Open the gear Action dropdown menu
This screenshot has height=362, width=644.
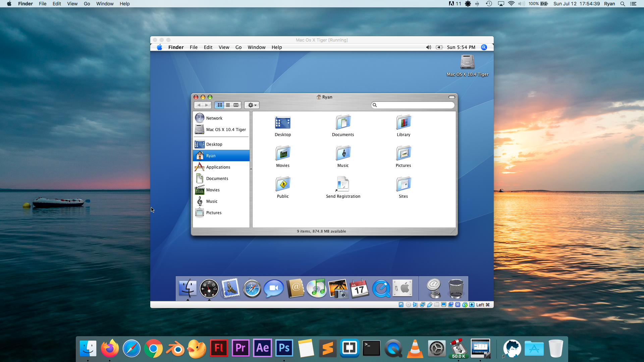[252, 105]
